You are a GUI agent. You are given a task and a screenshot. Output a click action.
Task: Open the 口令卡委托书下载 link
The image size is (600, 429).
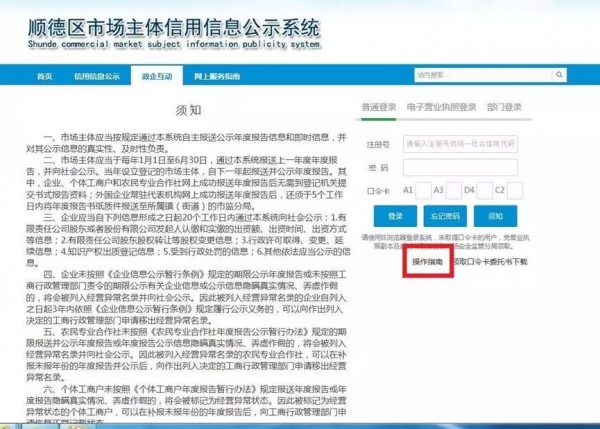click(490, 260)
